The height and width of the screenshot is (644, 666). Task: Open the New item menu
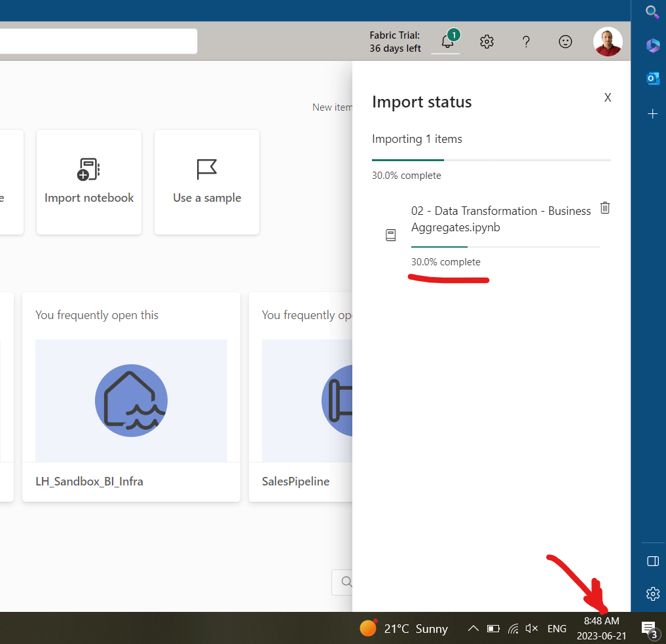[x=333, y=107]
